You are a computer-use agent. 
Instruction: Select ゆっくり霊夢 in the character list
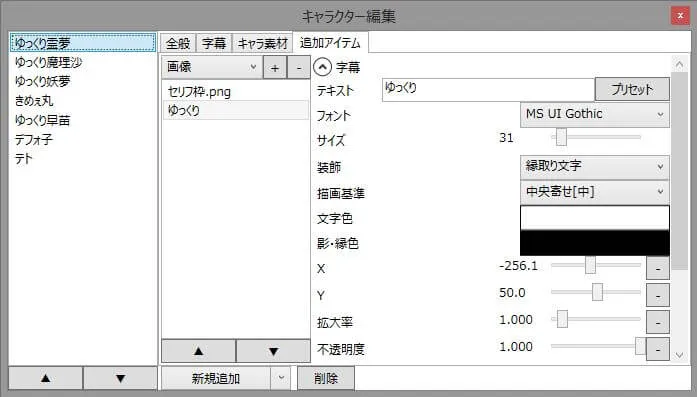pos(83,43)
